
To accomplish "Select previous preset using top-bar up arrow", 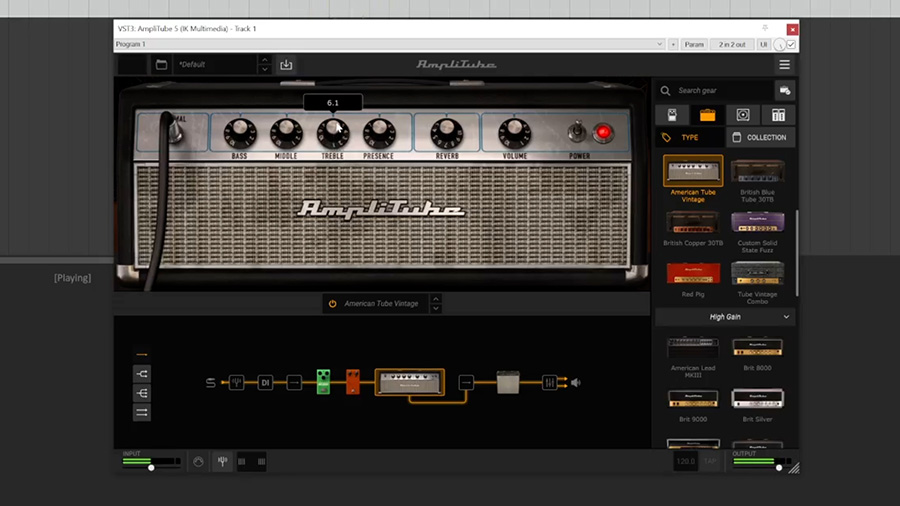I will coord(264,60).
